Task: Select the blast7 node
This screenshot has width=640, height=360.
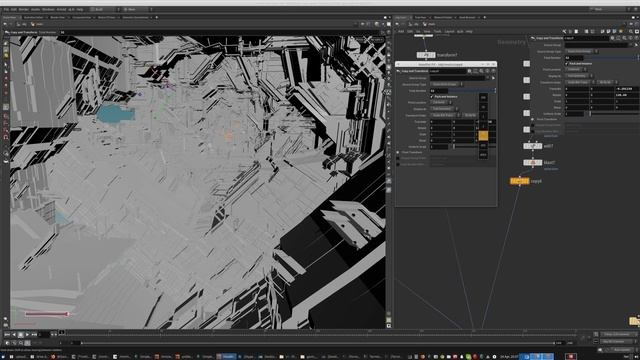Action: (533, 162)
